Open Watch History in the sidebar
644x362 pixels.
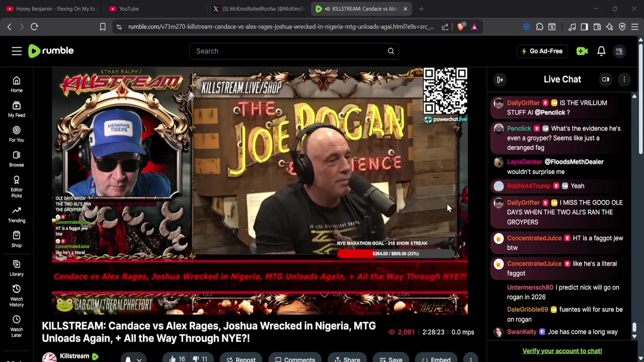[17, 295]
